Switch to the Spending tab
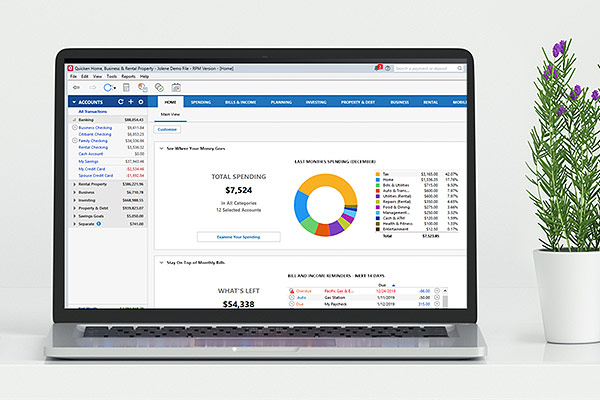 201,102
